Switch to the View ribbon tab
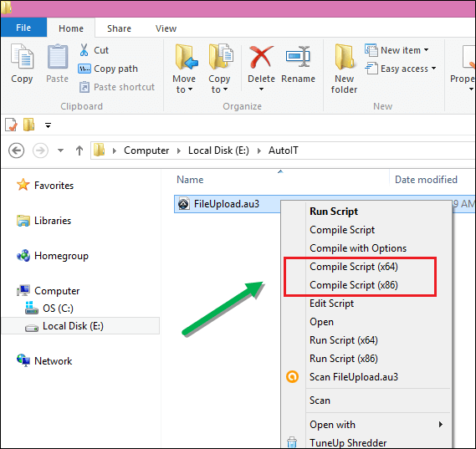 [x=166, y=28]
